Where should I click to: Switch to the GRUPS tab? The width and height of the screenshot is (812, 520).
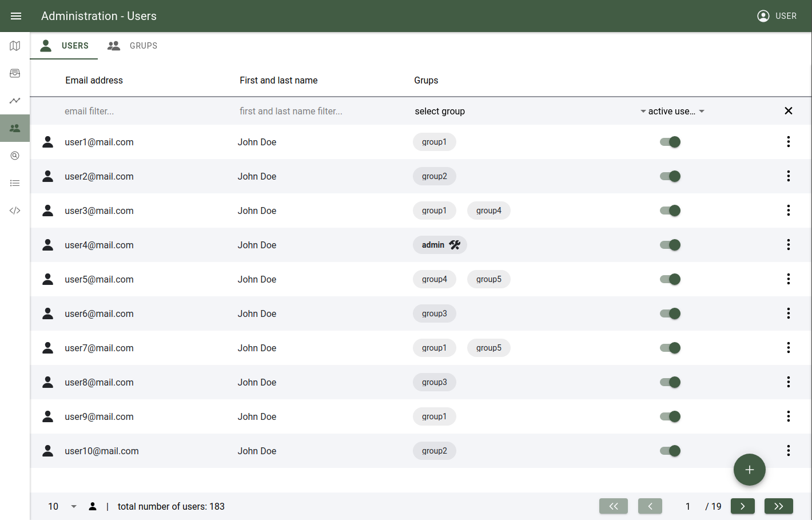pos(133,46)
